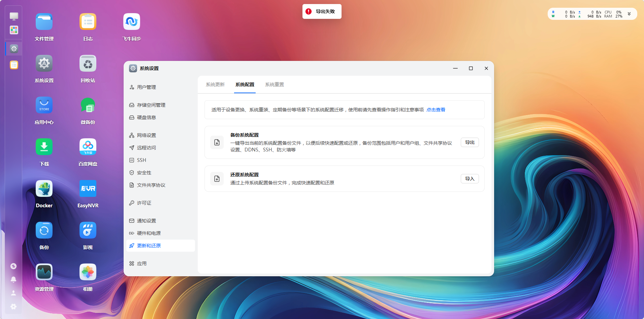Launch the 备份 backup app icon
The image size is (644, 319).
[44, 231]
